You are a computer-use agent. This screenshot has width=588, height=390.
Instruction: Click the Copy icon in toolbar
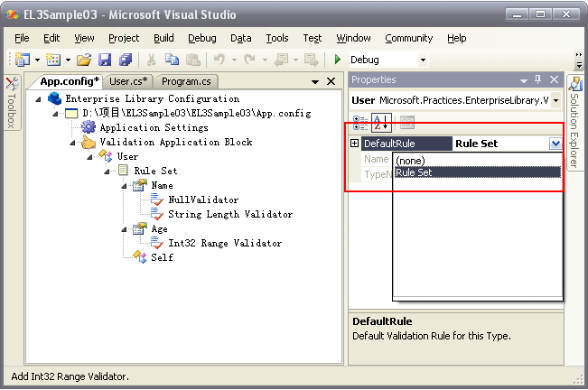tap(173, 60)
